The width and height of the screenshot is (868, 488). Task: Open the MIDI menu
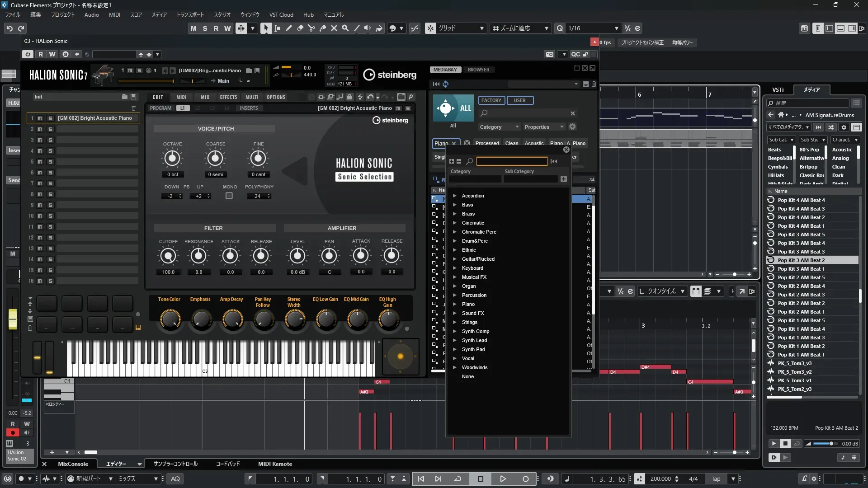pyautogui.click(x=114, y=14)
